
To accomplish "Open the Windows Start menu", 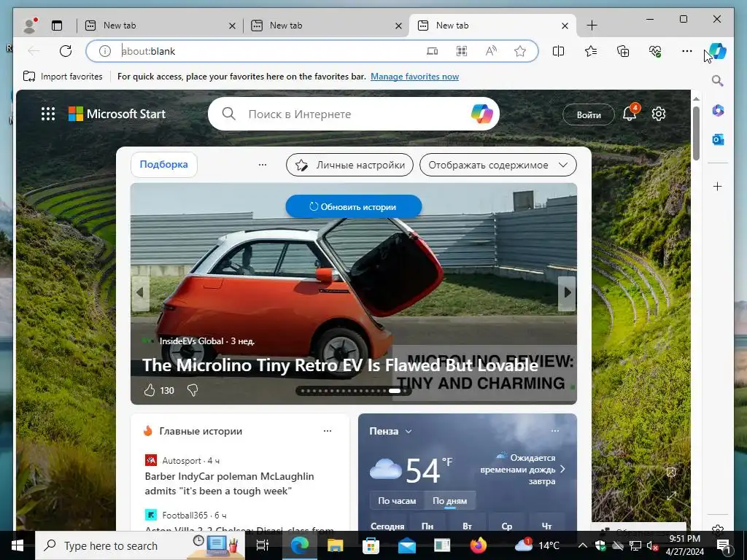I will [18, 545].
